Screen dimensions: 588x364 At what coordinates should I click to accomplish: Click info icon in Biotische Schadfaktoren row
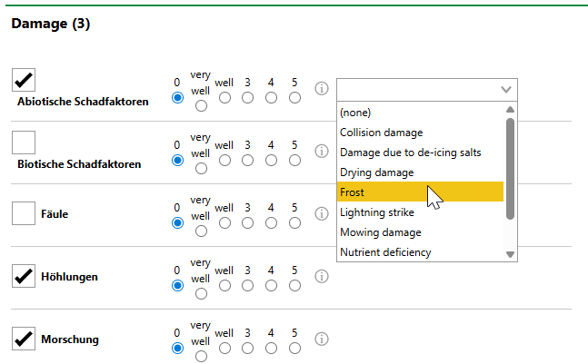pos(321,152)
